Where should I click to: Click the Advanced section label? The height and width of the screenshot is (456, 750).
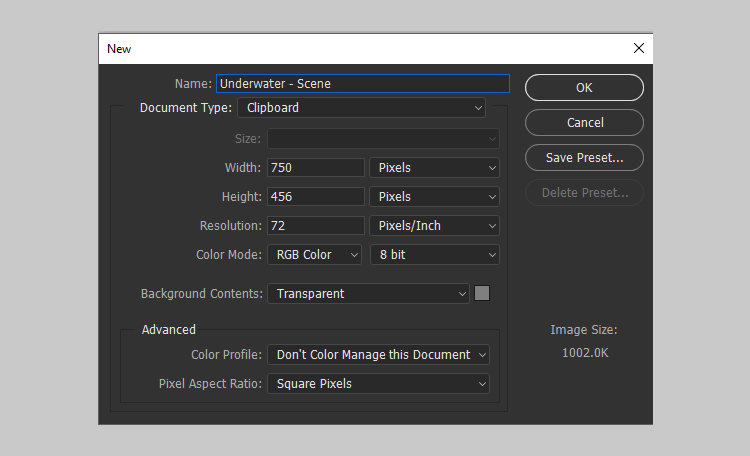(x=169, y=330)
